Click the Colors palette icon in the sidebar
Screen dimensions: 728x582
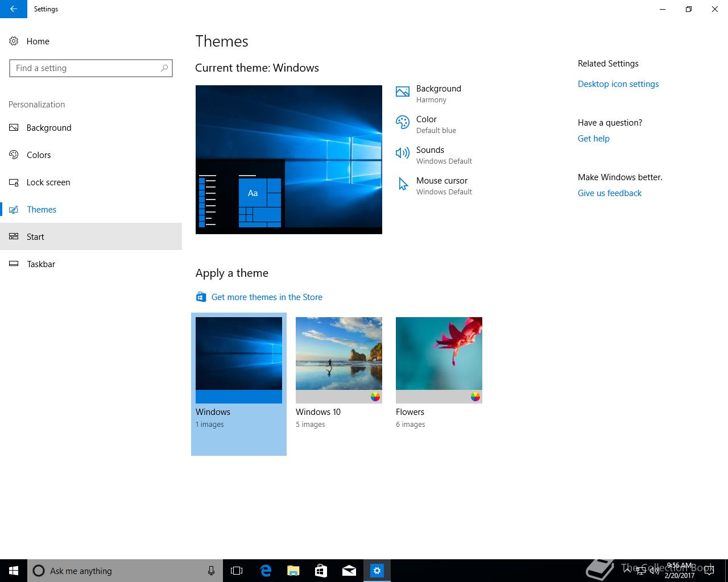click(14, 155)
